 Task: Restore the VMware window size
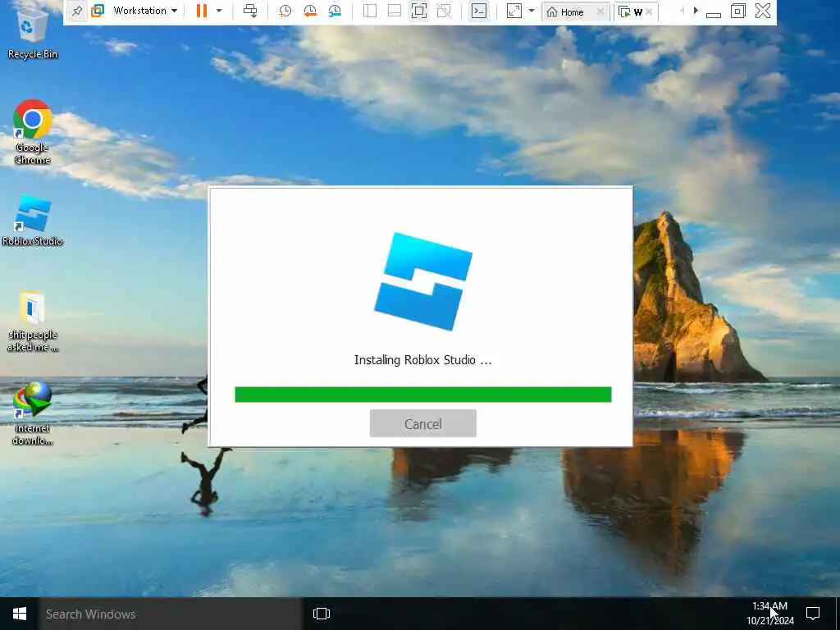[737, 11]
